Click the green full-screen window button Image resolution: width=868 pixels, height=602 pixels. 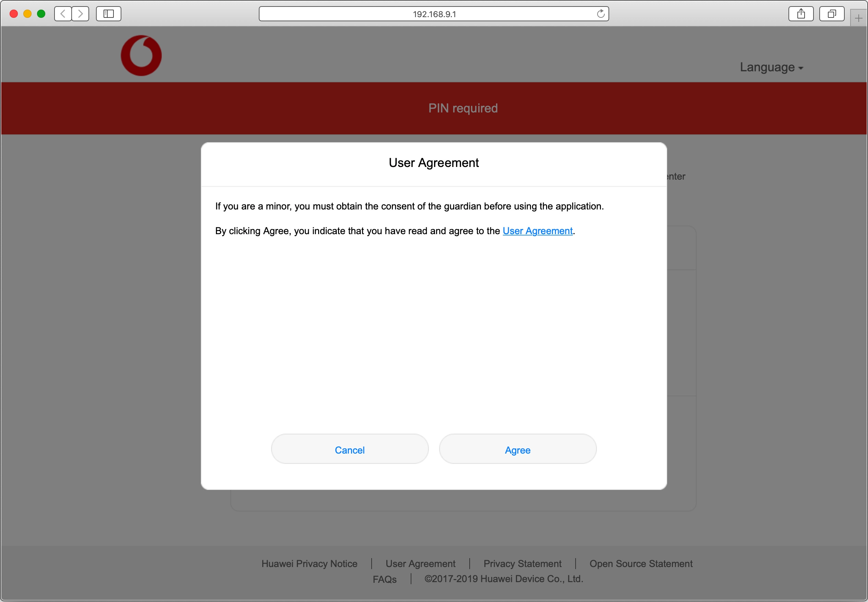tap(41, 14)
